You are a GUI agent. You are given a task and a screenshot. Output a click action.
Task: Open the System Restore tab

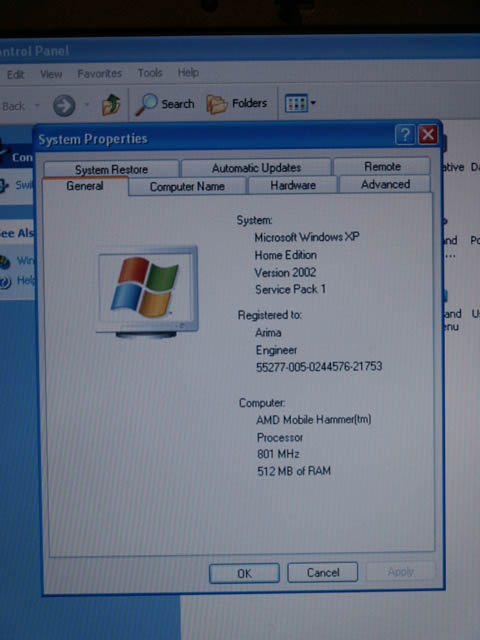pyautogui.click(x=111, y=169)
